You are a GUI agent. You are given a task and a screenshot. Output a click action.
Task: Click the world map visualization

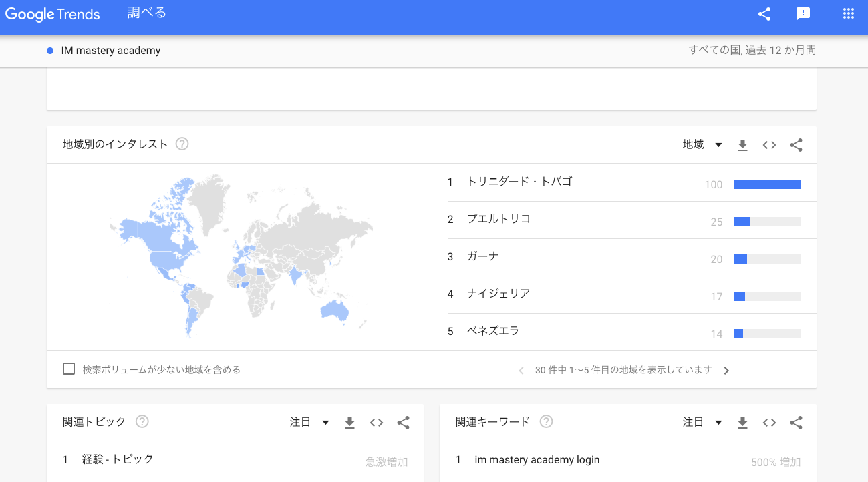241,256
